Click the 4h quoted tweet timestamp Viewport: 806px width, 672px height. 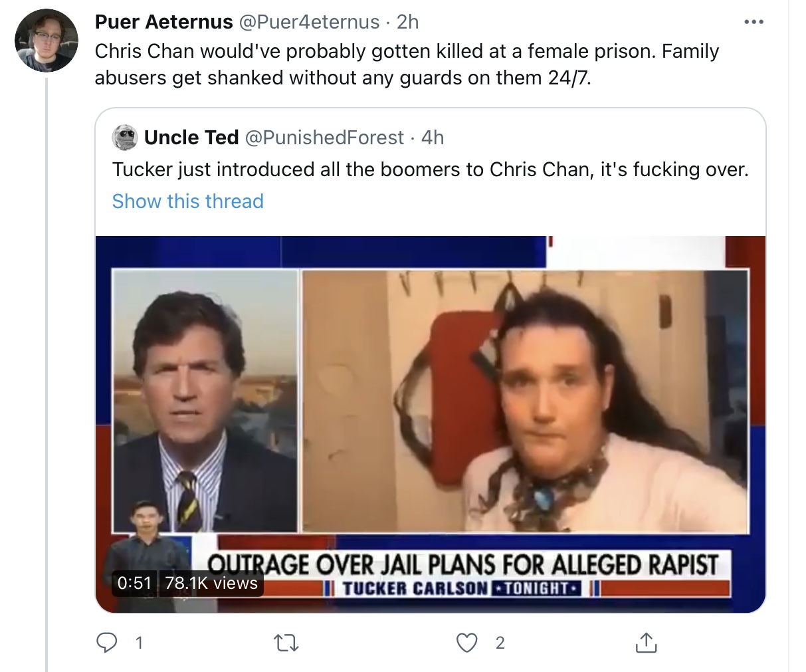433,138
